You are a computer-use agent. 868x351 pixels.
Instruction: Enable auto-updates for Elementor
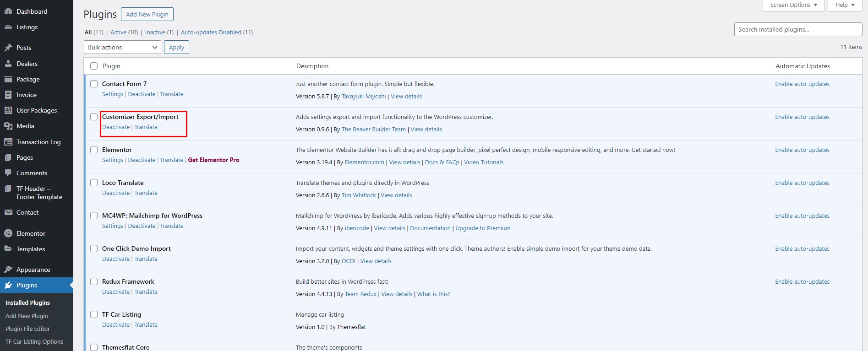(x=802, y=150)
